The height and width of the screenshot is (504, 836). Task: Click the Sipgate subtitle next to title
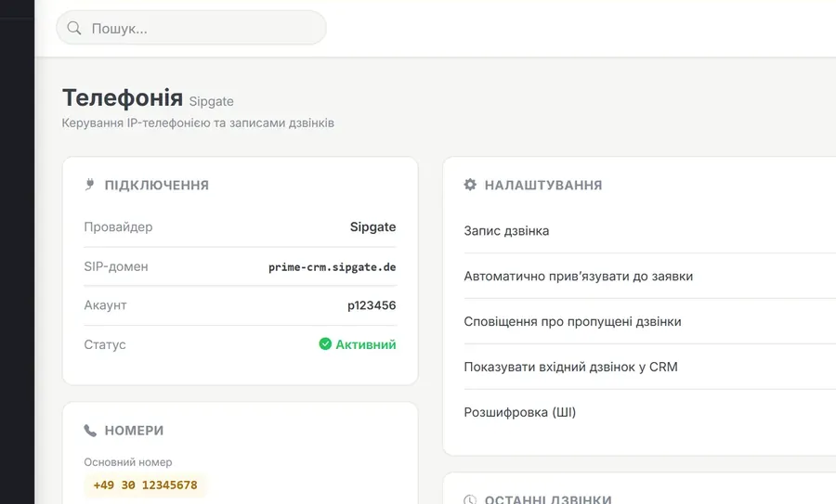[211, 101]
